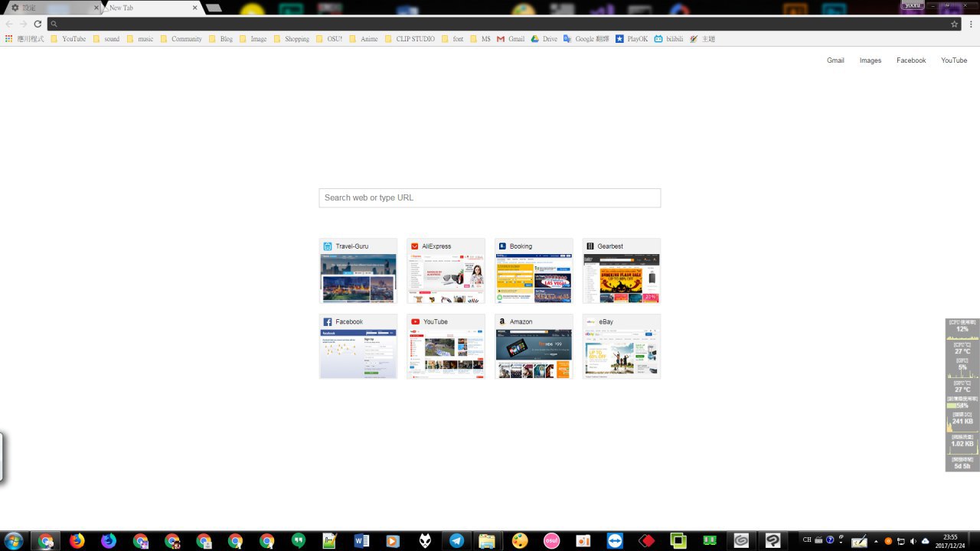Screen dimensions: 980x551
Task: Open the Apps grid shortcut in bookmarks bar
Action: [9, 39]
